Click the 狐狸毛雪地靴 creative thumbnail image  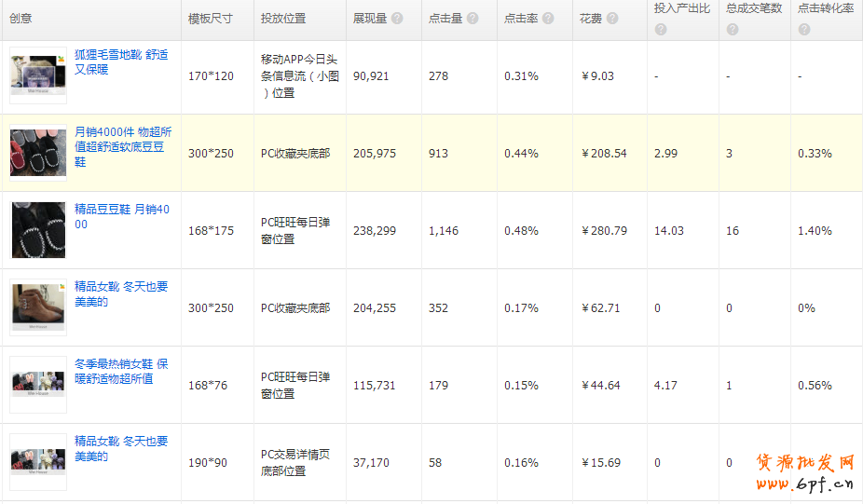click(x=38, y=75)
